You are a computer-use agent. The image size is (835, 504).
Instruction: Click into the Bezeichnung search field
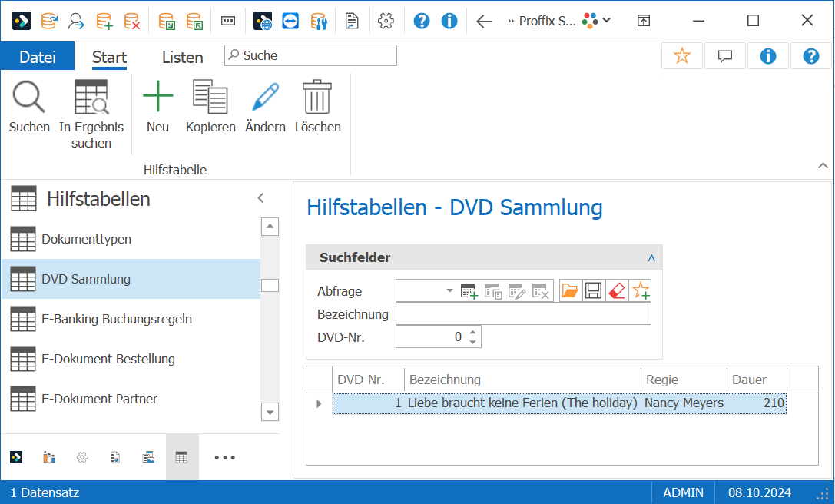[x=523, y=313]
